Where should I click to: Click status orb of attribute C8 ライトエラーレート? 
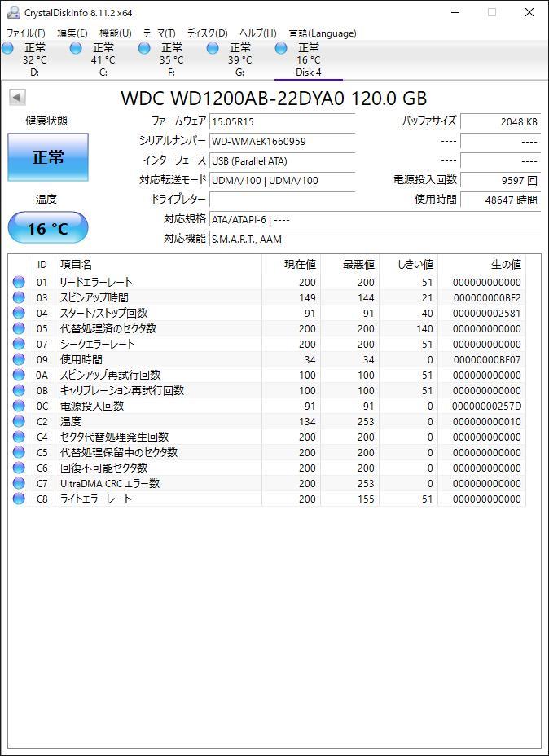pos(19,499)
